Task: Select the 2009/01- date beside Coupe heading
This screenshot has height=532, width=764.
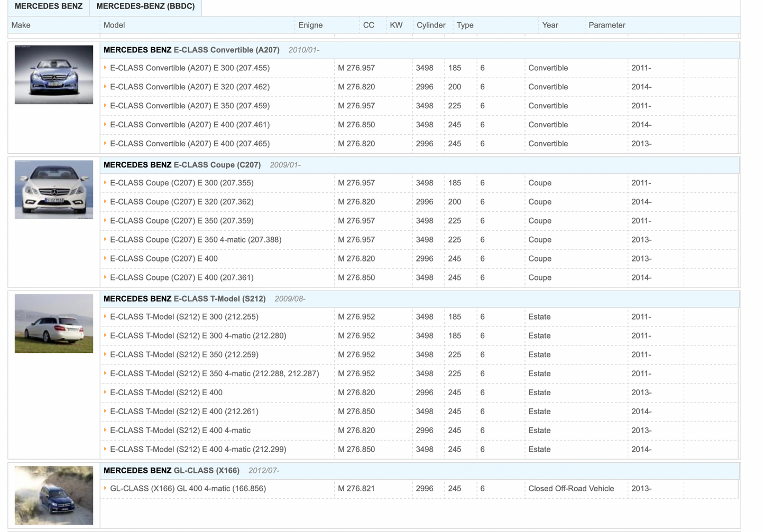Action: click(286, 165)
